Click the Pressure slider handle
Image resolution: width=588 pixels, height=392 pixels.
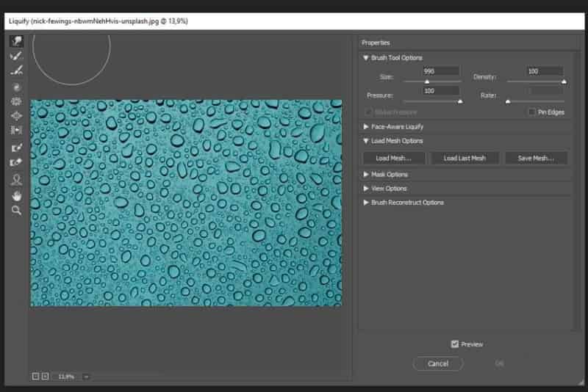point(460,101)
